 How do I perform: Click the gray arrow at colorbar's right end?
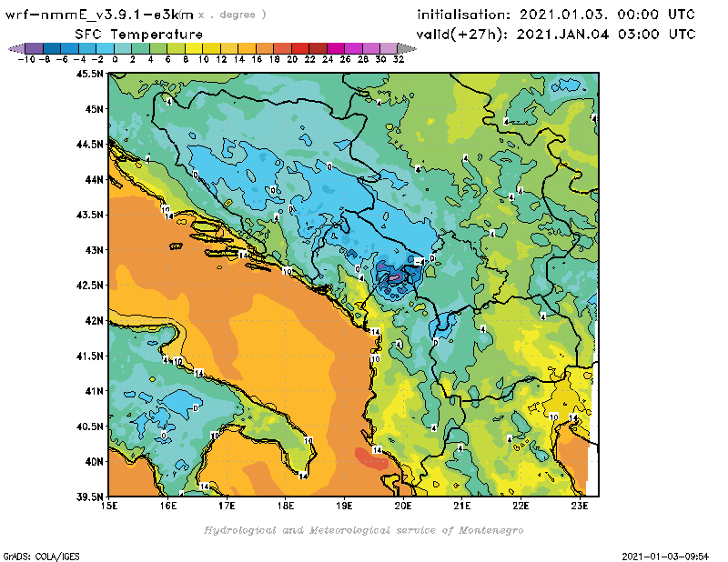407,48
